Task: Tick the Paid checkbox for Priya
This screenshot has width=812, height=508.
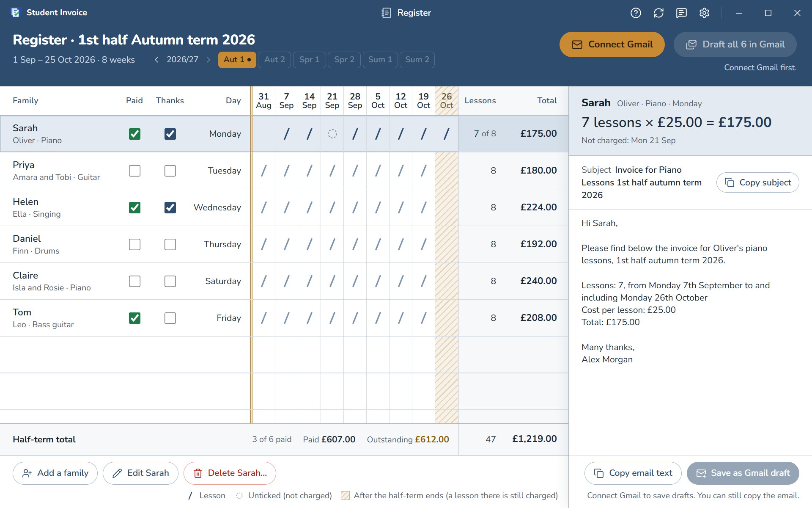Action: click(x=134, y=171)
